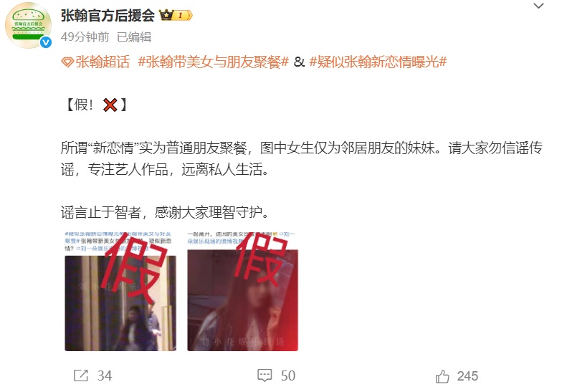Open the first image stamped 假

120,291
